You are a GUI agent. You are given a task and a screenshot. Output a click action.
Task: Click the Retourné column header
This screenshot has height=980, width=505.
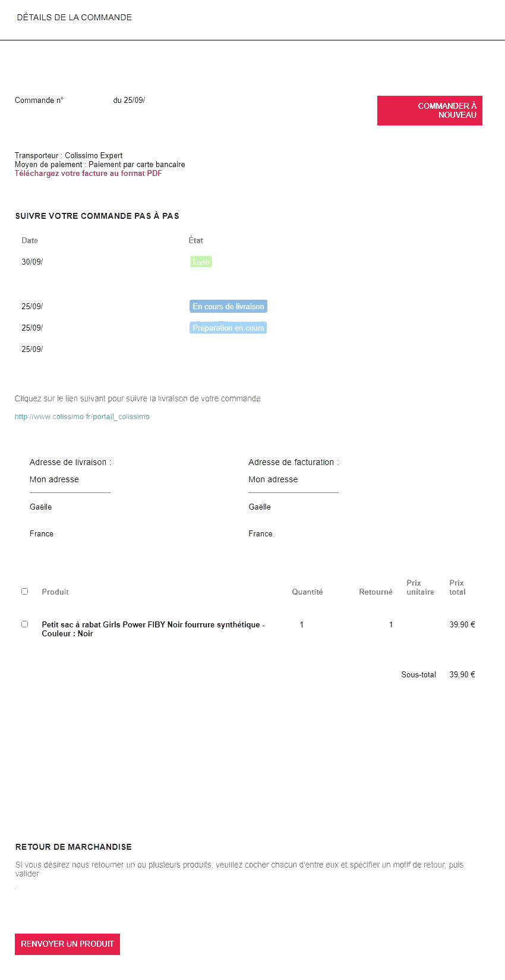point(375,592)
